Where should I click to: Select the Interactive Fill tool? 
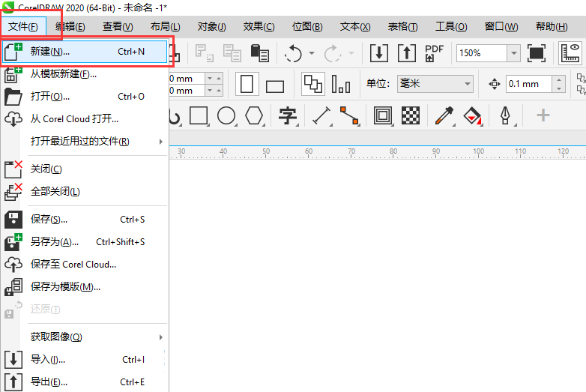pyautogui.click(x=472, y=115)
